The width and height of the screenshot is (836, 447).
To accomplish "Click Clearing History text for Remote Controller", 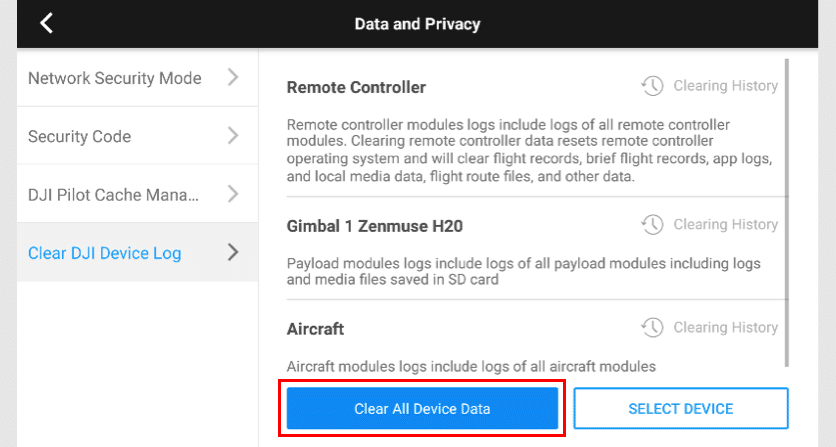I will pos(725,87).
